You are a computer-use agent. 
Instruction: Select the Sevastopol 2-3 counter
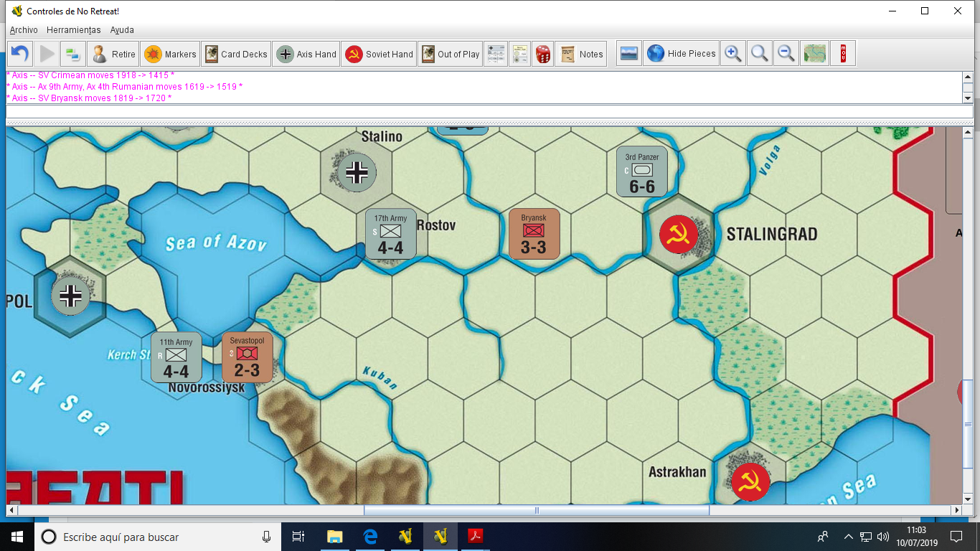(x=247, y=357)
